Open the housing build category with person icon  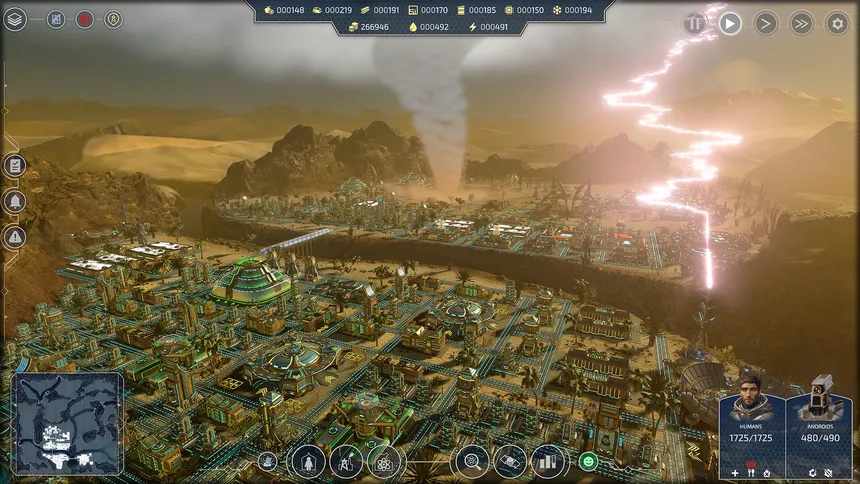click(308, 463)
